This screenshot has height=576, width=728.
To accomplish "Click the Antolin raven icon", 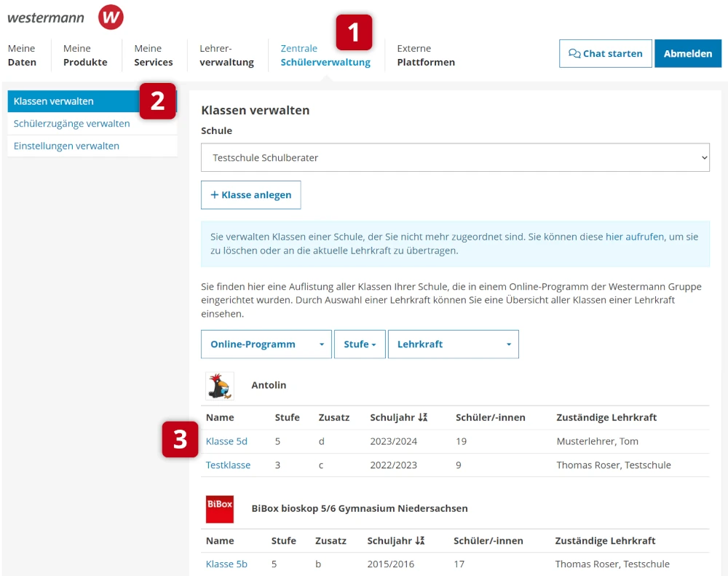I will (x=219, y=386).
